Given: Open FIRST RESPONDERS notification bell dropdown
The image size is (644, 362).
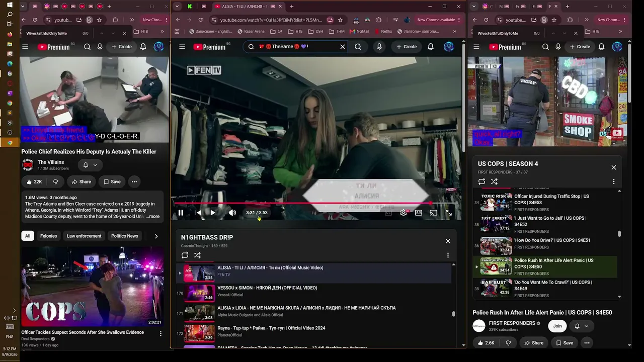Looking at the screenshot, I should pyautogui.click(x=581, y=326).
